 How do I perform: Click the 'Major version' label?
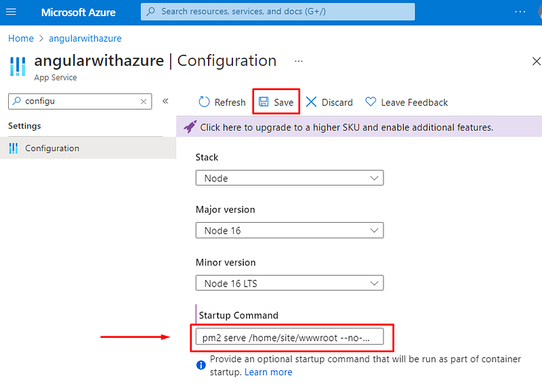[226, 210]
